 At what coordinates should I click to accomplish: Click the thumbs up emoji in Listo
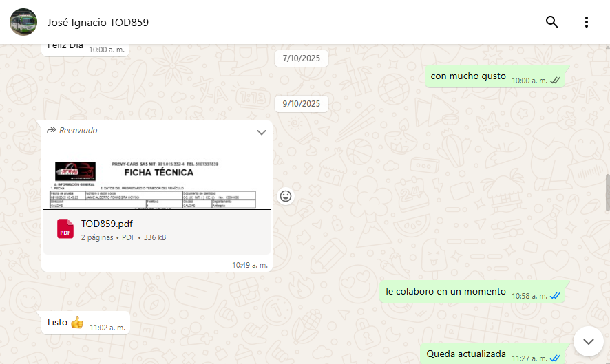point(77,323)
